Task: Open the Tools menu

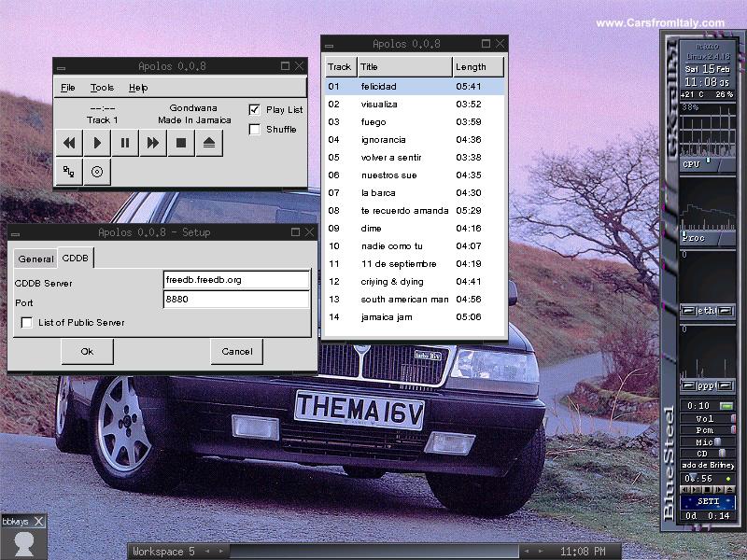Action: [102, 88]
